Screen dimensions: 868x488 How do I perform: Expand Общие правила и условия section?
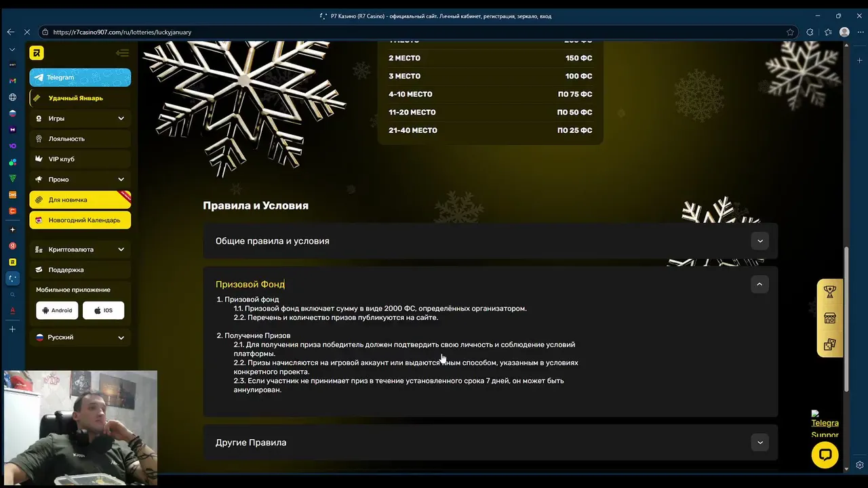pyautogui.click(x=490, y=241)
